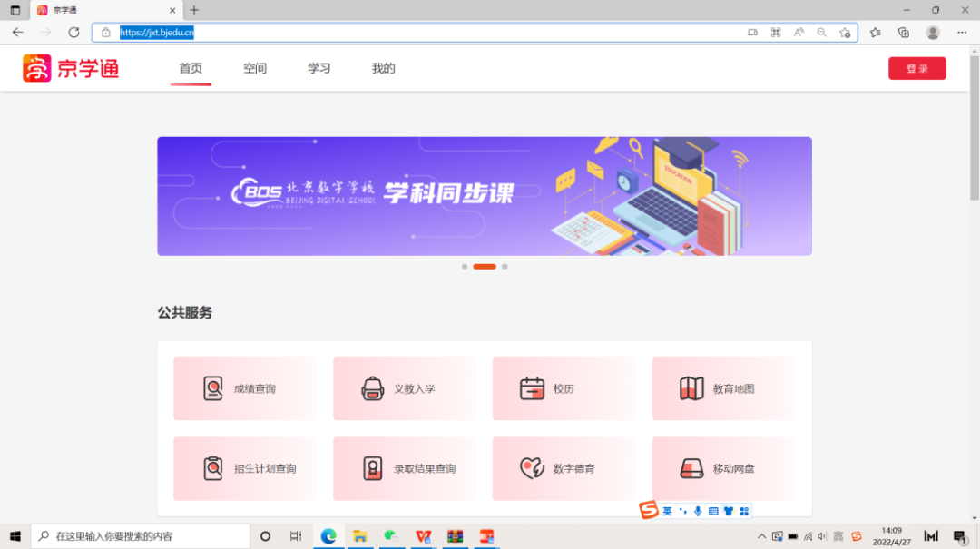Viewport: 980px width, 549px height.
Task: Click the red 登录 button
Action: click(916, 69)
